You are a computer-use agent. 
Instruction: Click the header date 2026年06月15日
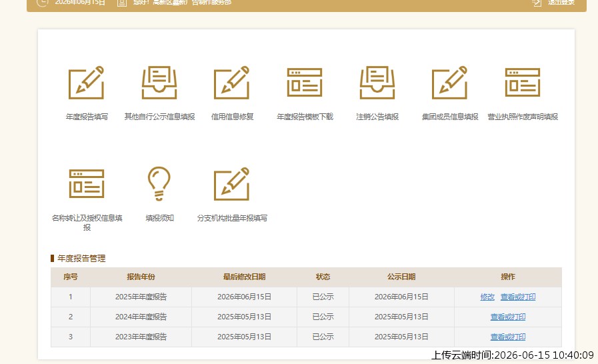click(x=80, y=2)
